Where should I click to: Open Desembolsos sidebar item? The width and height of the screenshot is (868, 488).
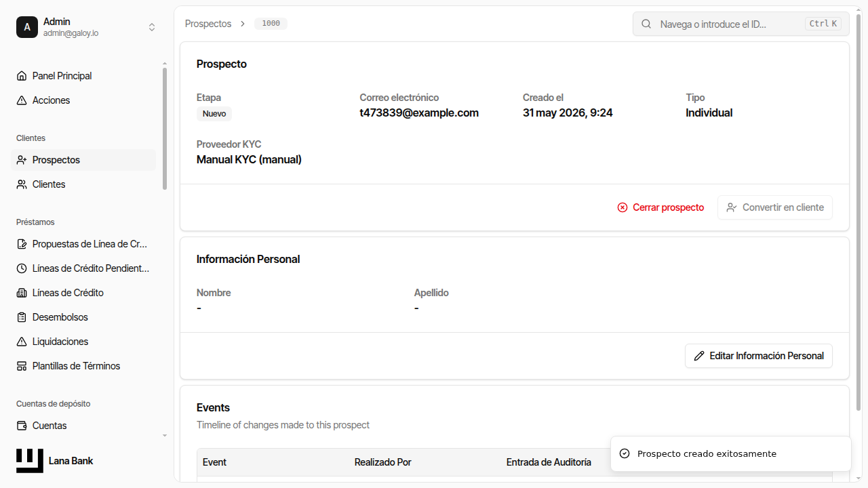tap(84, 317)
